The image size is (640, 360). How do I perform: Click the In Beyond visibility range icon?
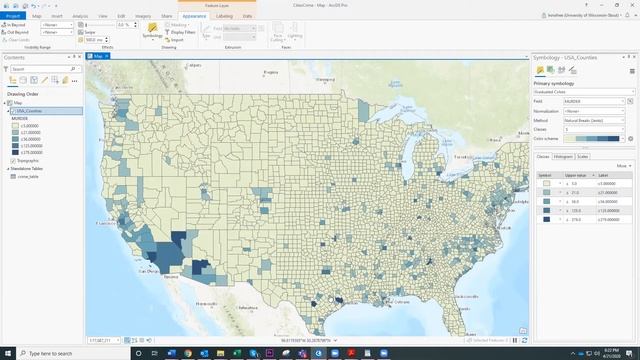coord(4,25)
